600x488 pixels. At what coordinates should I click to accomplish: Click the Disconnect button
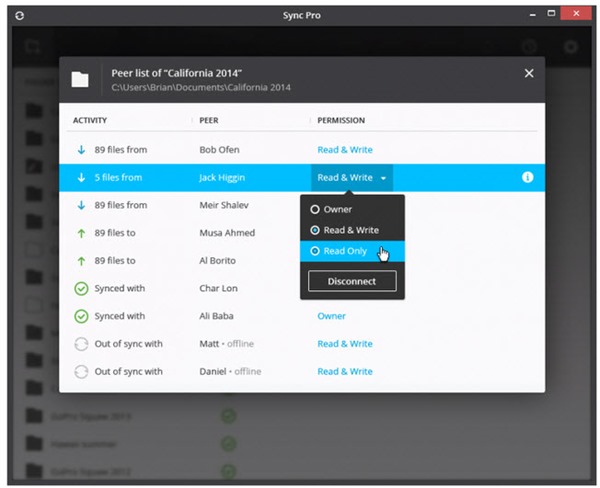point(352,281)
